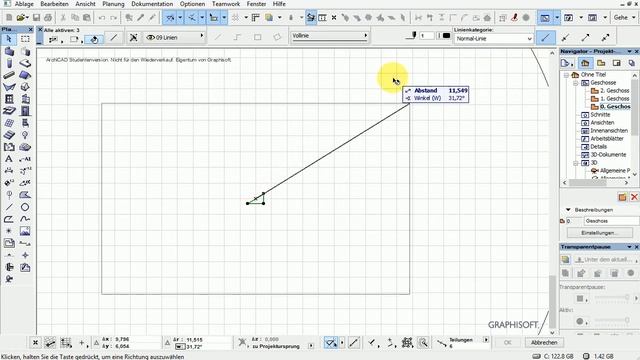The width and height of the screenshot is (640, 360).
Task: Open the Bearbeiten menu
Action: [54, 4]
